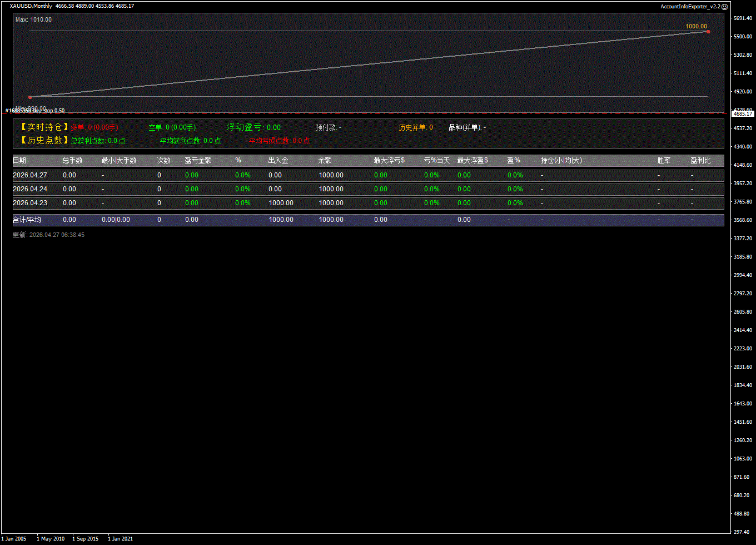
Task: Click the current price tag 4685.17
Action: coord(743,113)
